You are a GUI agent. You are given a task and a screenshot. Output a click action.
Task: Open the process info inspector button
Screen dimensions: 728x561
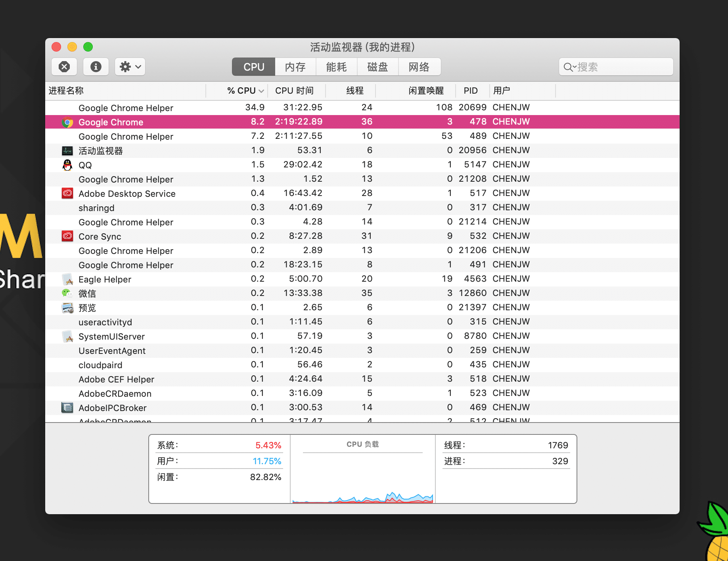[x=96, y=67]
